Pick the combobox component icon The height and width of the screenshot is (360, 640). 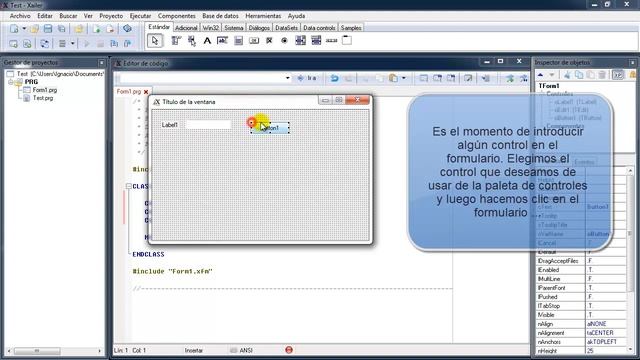pos(316,40)
